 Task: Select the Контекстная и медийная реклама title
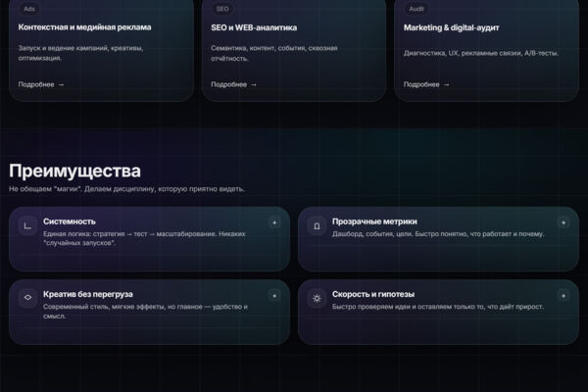tap(84, 27)
